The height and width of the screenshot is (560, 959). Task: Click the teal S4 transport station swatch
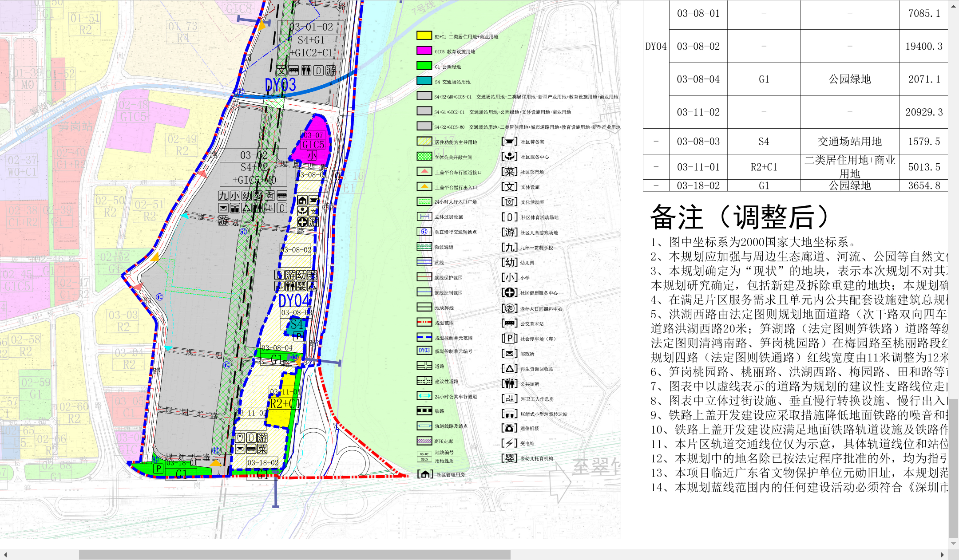point(424,81)
